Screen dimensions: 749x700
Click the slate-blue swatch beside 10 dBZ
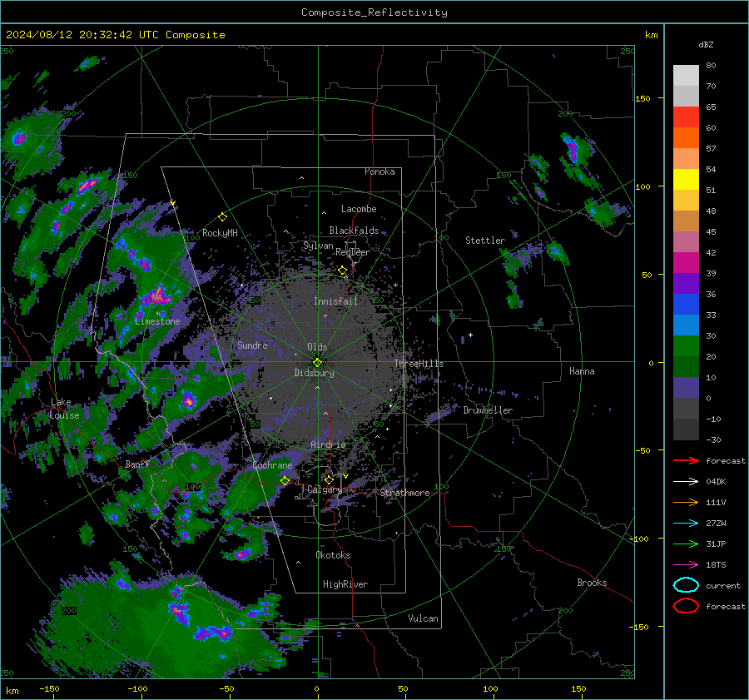pos(686,388)
